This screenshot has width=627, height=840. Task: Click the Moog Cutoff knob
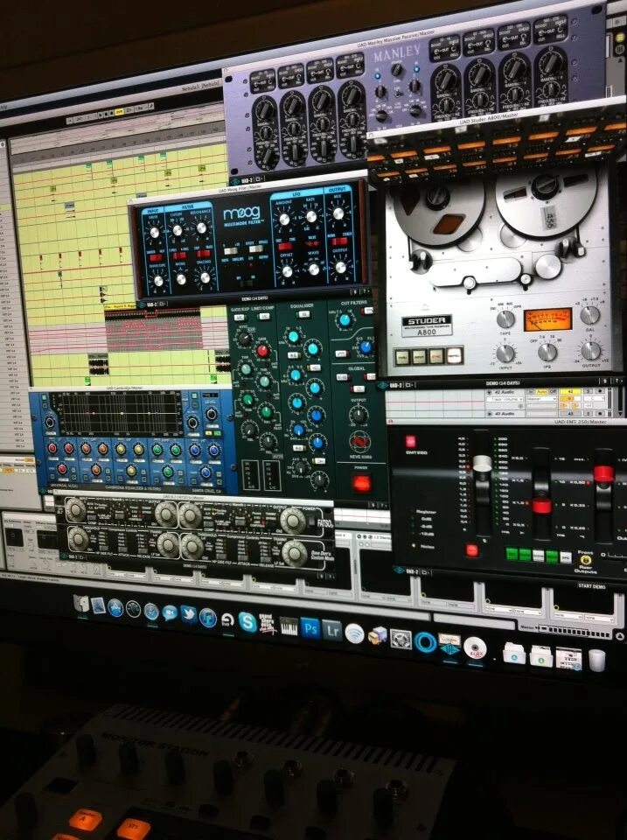(178, 230)
